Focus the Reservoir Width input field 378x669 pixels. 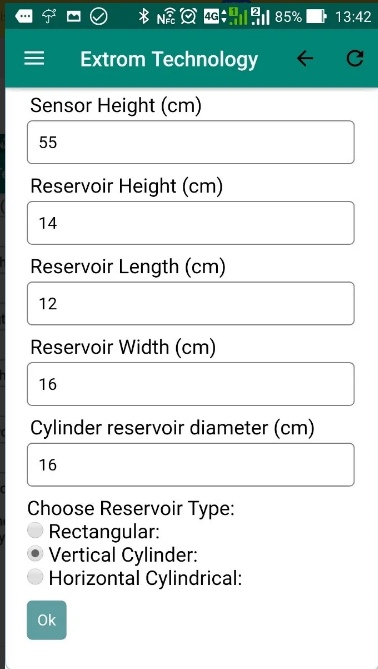[x=191, y=384]
